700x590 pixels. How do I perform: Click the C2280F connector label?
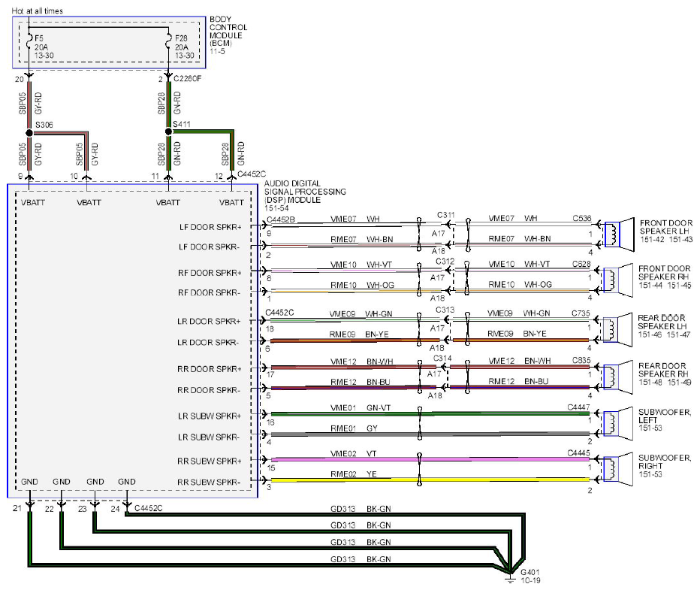click(x=188, y=79)
